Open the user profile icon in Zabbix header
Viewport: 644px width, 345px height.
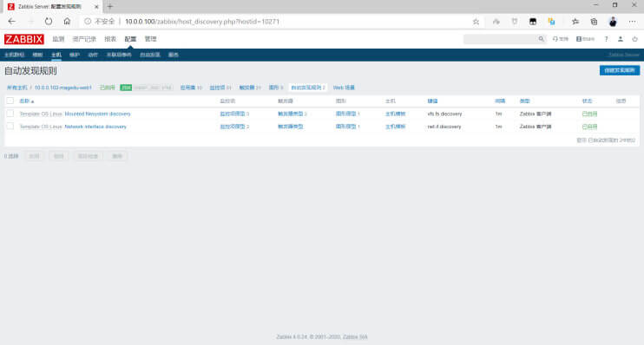click(621, 39)
